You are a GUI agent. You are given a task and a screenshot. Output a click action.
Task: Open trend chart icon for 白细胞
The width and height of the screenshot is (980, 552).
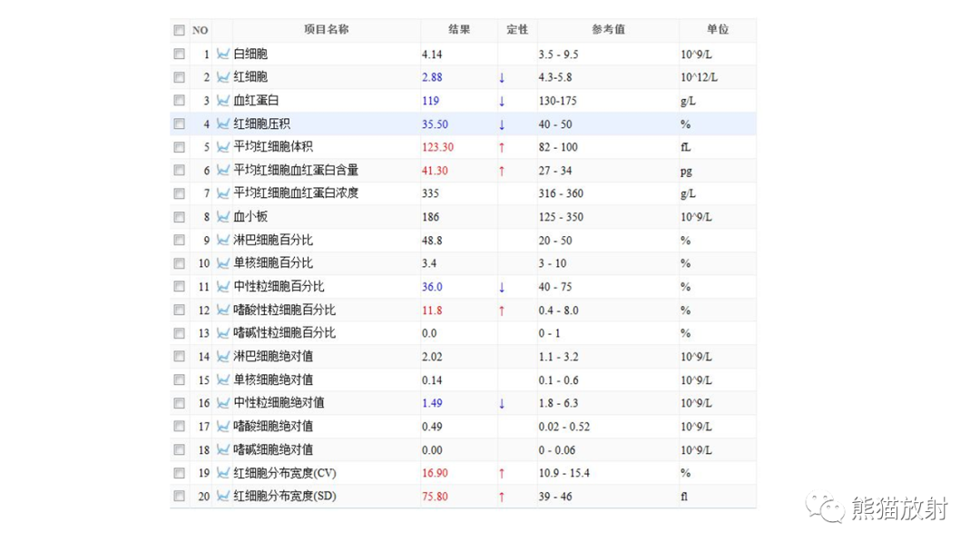pyautogui.click(x=222, y=54)
